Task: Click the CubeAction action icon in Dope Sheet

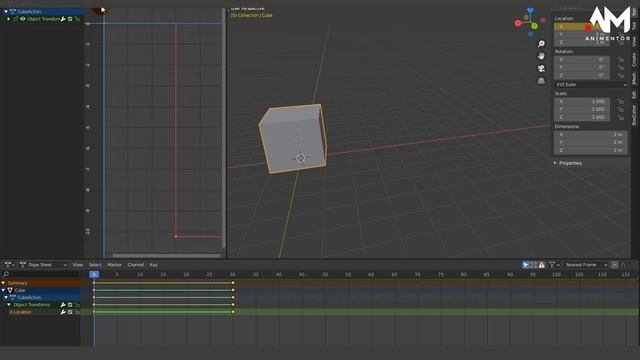Action: 13,298
